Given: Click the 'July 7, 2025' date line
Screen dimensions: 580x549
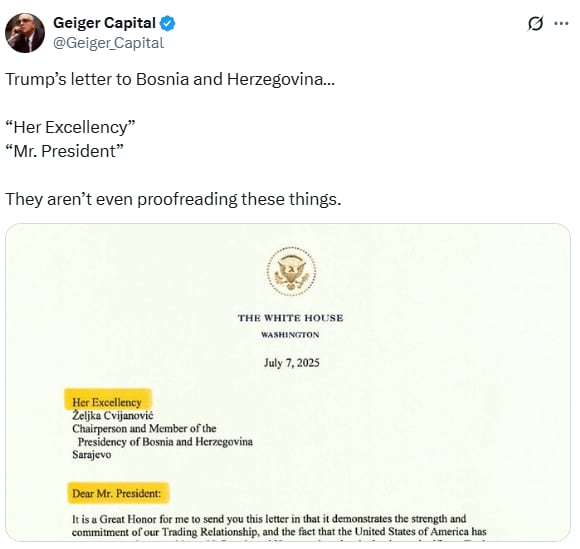Looking at the screenshot, I should 291,363.
